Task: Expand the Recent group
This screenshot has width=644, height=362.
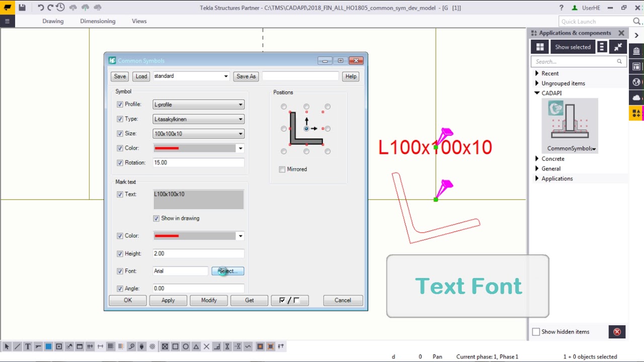Action: click(x=537, y=73)
